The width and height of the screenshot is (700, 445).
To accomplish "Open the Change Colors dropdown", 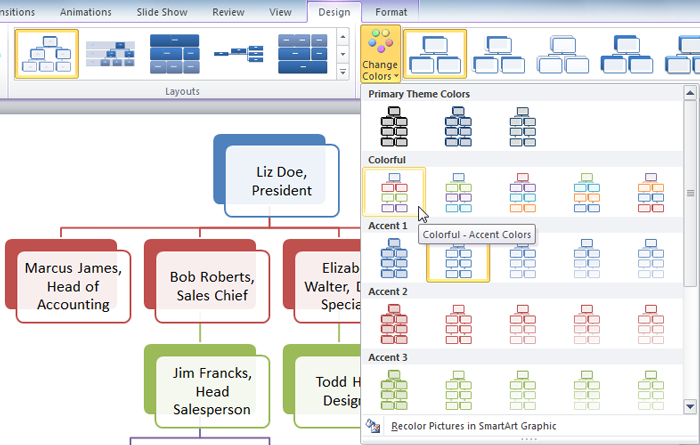I will point(380,55).
